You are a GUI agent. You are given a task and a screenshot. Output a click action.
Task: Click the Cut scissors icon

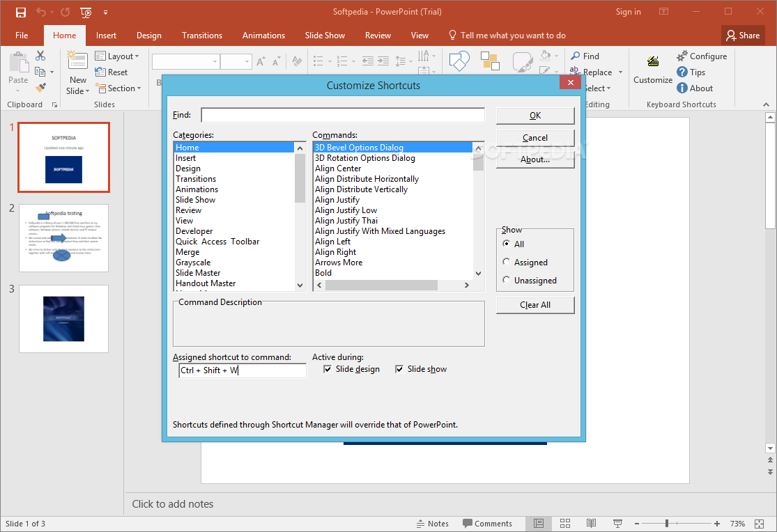tap(40, 56)
